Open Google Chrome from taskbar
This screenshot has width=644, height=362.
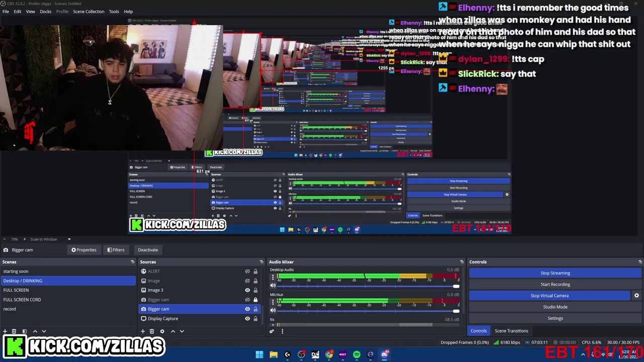(x=329, y=354)
